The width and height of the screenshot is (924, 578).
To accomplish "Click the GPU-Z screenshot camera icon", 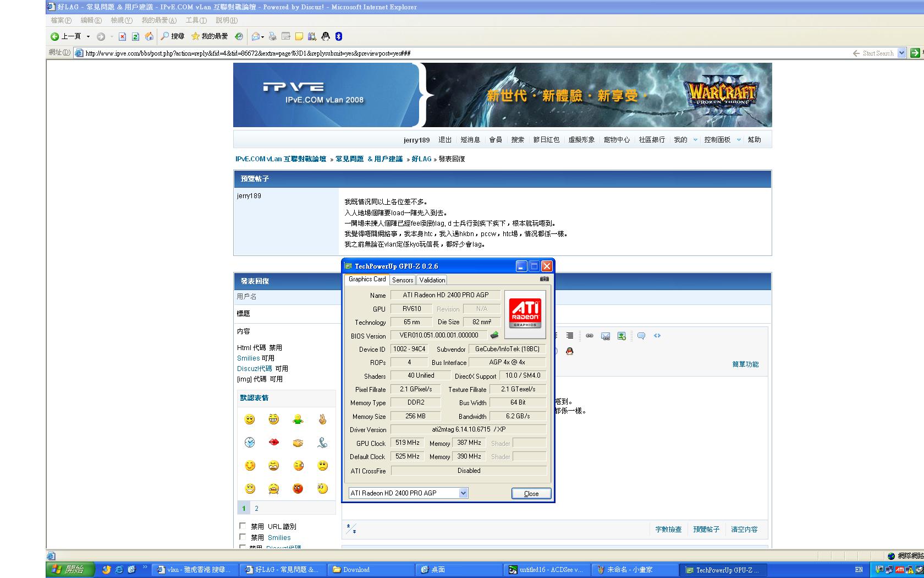I will click(544, 279).
